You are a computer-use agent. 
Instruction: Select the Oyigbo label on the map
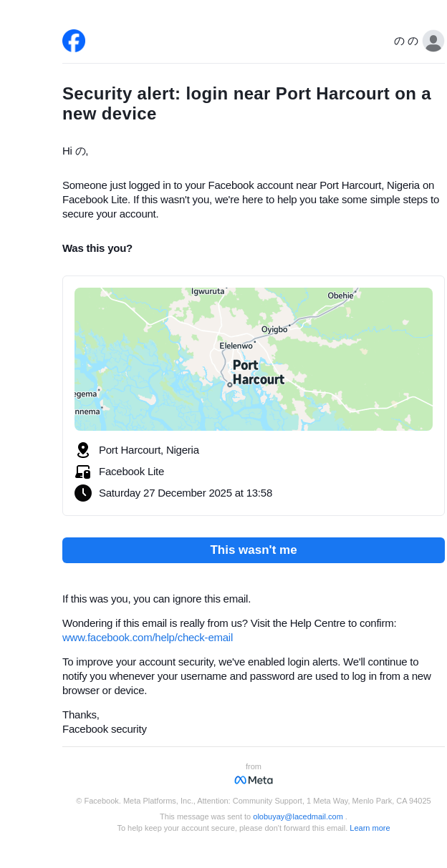274,329
